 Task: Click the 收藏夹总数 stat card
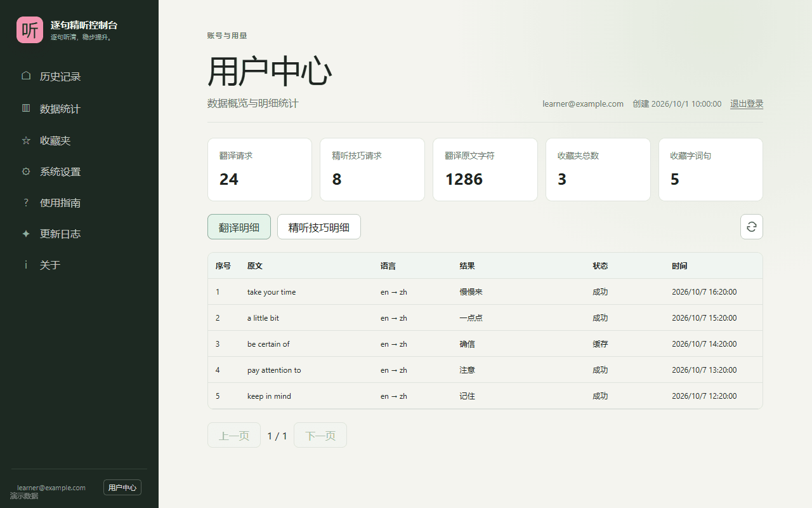pos(598,170)
